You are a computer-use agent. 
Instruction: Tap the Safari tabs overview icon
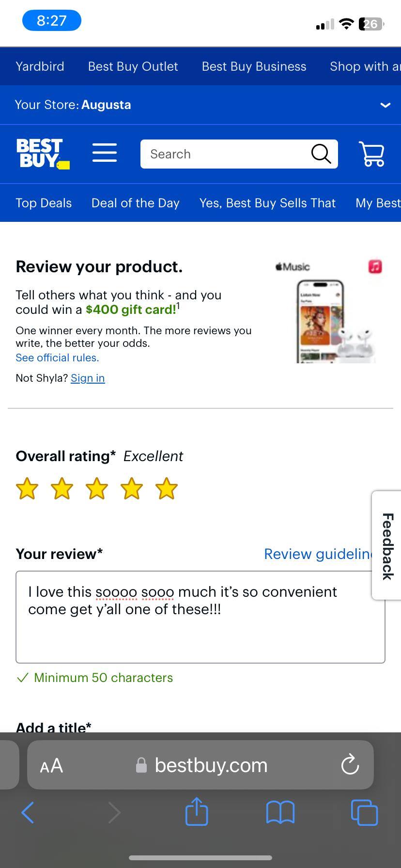pos(364,812)
